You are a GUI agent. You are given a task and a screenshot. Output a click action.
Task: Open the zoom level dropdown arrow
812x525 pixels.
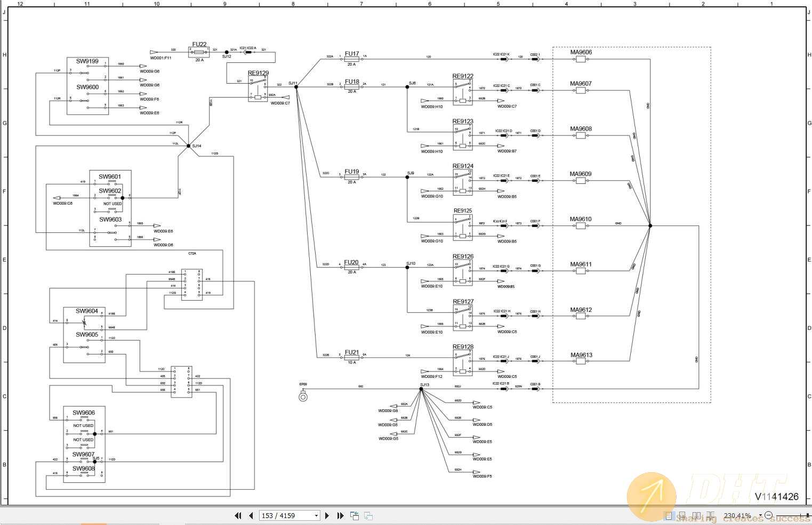pyautogui.click(x=760, y=515)
